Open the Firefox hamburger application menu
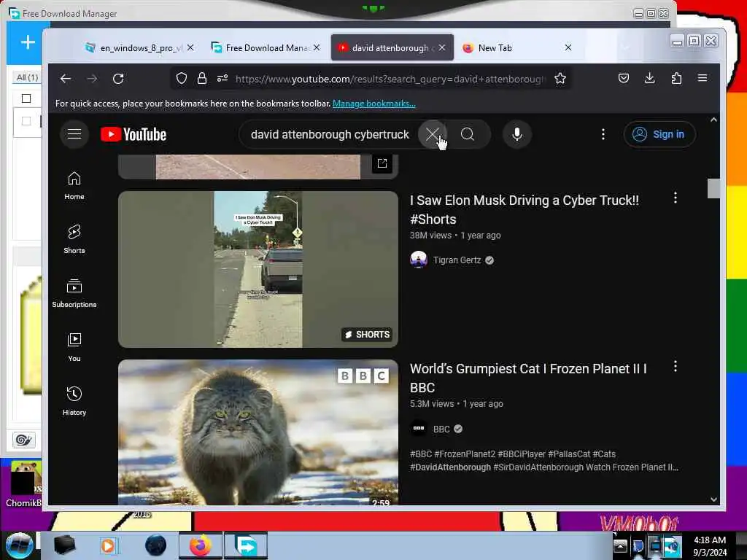 tap(703, 78)
